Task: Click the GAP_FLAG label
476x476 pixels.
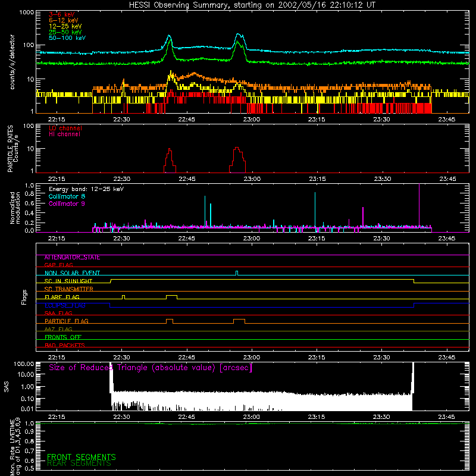Action: (58, 265)
